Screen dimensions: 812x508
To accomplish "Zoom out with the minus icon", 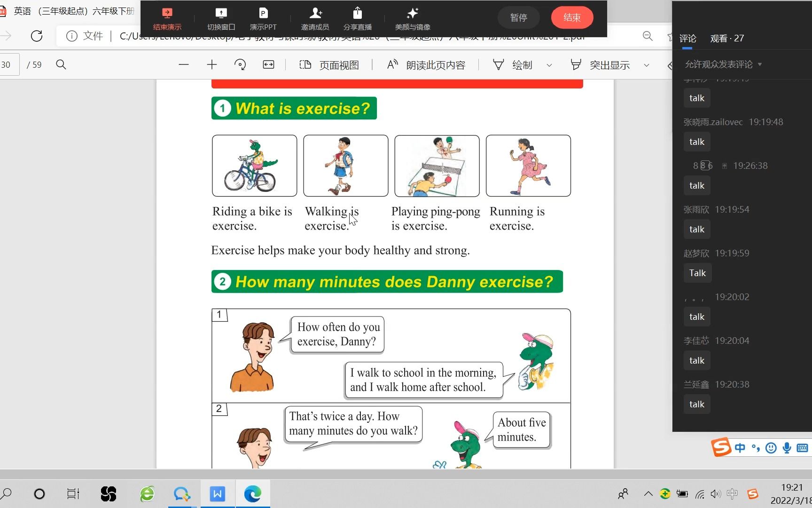I will (x=184, y=64).
